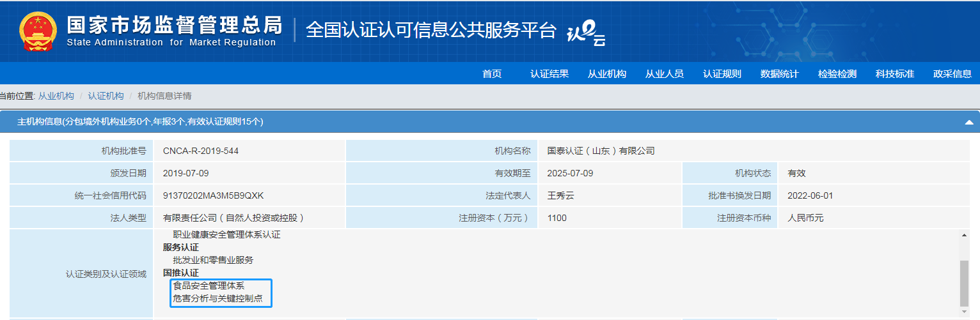Go to 认证机构 in the breadcrumb
Screen dimensions: 980x320
coord(106,96)
